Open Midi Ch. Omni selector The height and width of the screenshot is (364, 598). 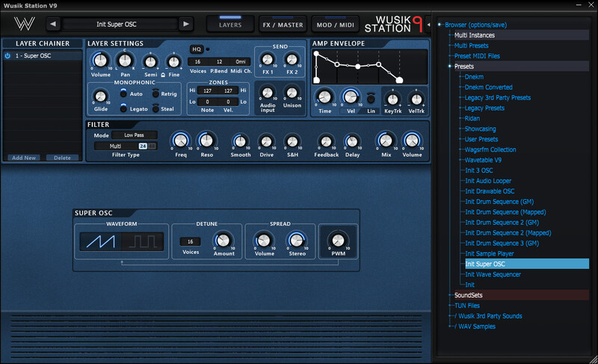click(241, 62)
